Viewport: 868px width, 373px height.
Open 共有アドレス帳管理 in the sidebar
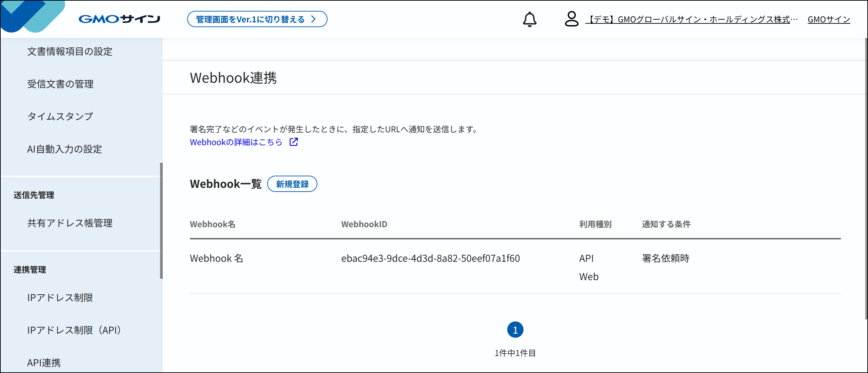coord(70,223)
